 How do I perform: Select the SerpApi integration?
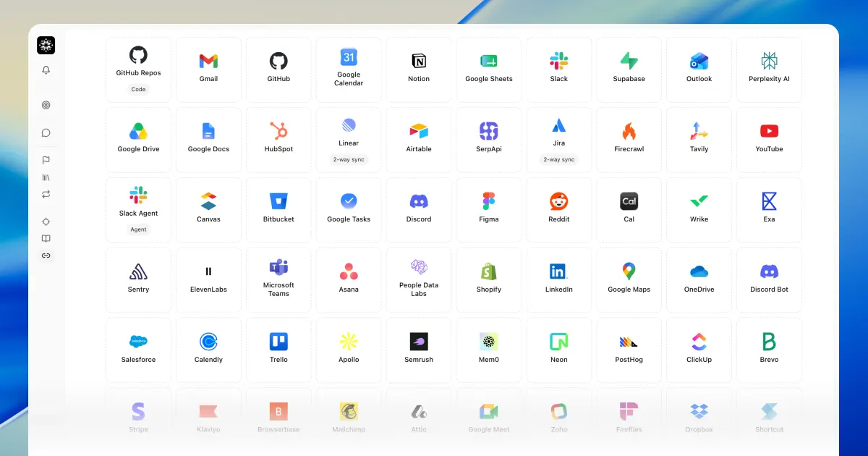click(489, 140)
